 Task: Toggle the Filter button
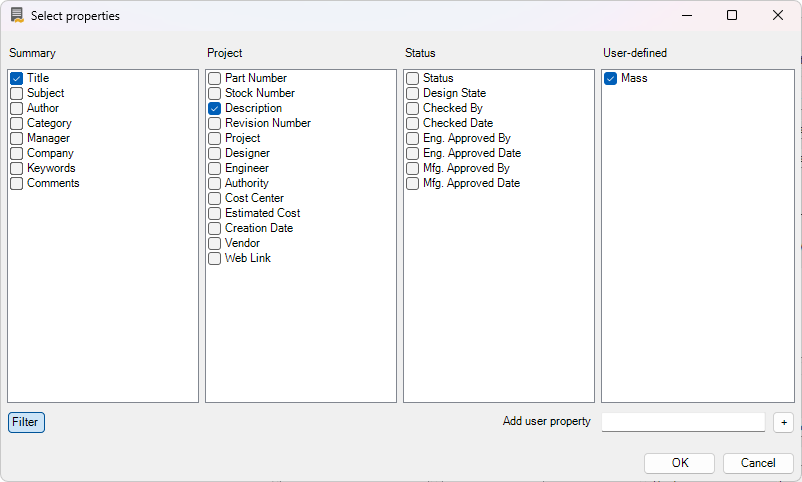pos(26,422)
